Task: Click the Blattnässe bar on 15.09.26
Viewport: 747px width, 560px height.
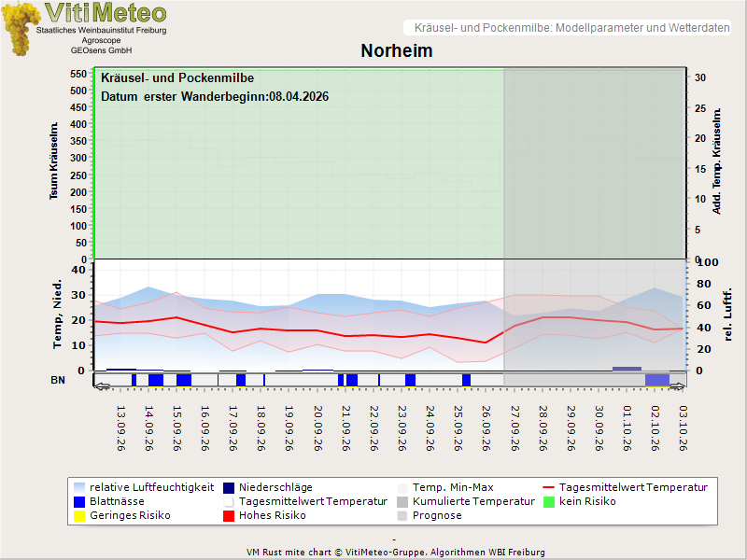Action: [x=184, y=381]
